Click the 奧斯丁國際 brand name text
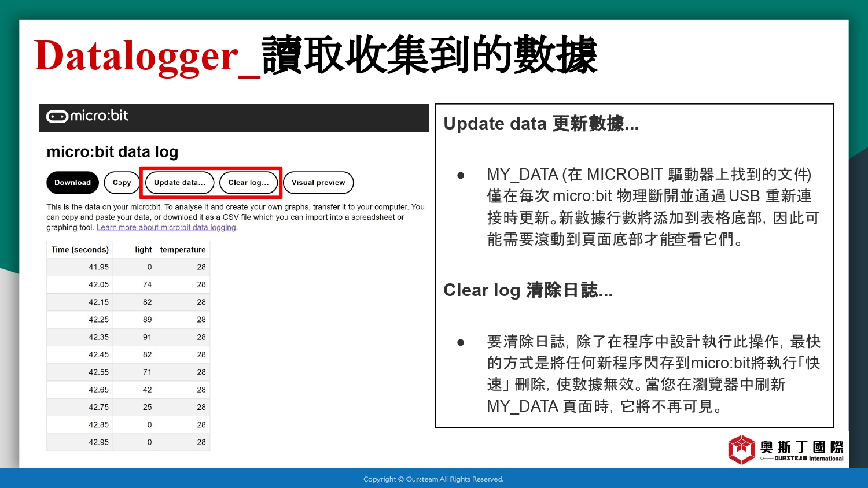 (801, 447)
